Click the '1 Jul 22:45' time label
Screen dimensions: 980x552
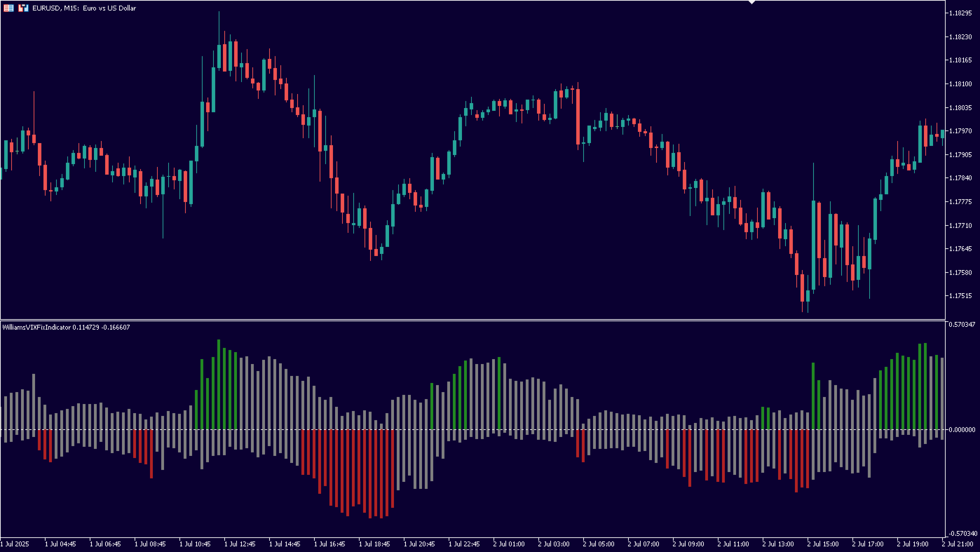(464, 544)
